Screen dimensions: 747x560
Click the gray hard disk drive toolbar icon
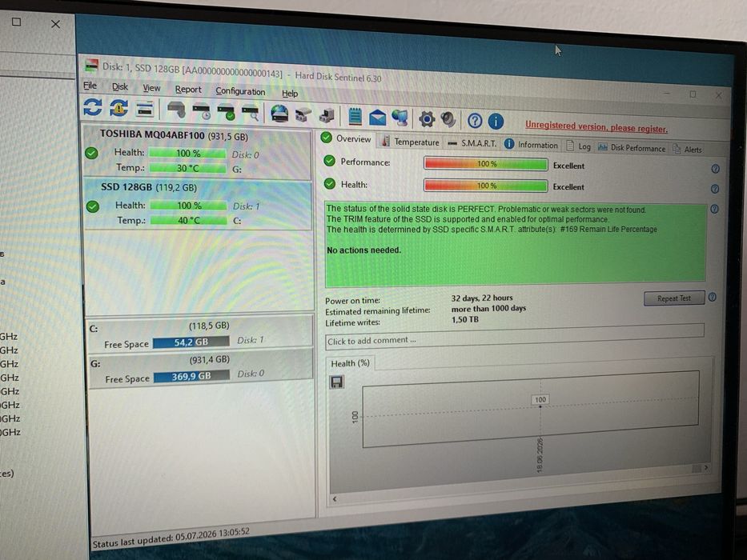(176, 110)
